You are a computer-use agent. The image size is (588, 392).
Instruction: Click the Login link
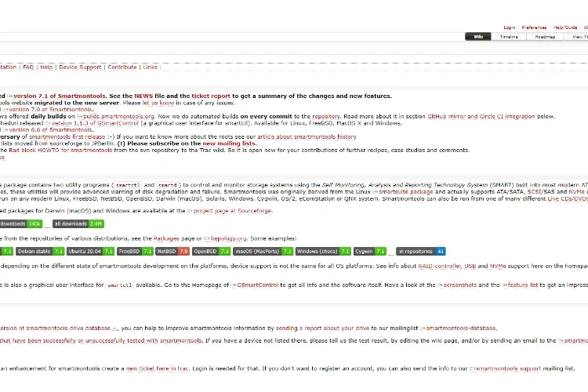click(510, 27)
